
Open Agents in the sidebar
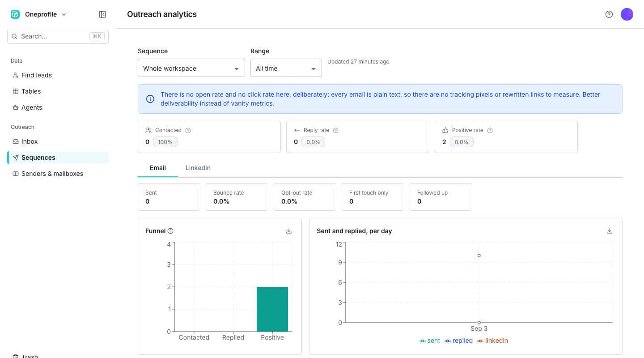[58, 107]
